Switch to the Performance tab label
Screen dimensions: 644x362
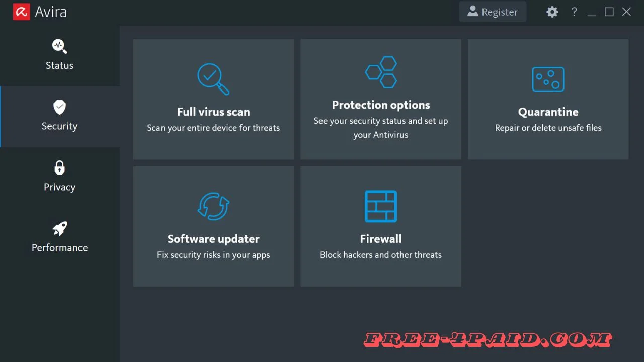click(60, 248)
